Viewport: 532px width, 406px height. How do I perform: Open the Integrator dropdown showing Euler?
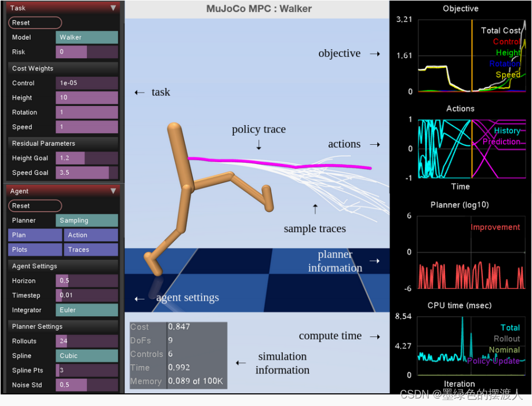(87, 310)
